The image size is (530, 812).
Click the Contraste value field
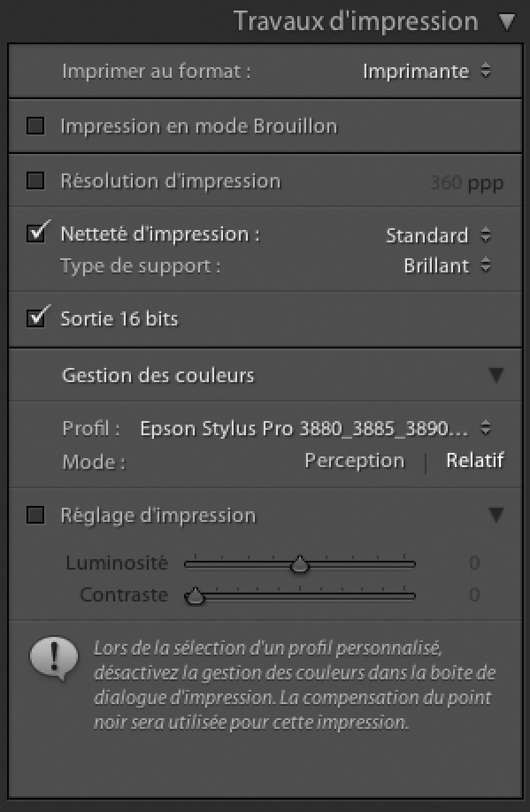(x=474, y=594)
